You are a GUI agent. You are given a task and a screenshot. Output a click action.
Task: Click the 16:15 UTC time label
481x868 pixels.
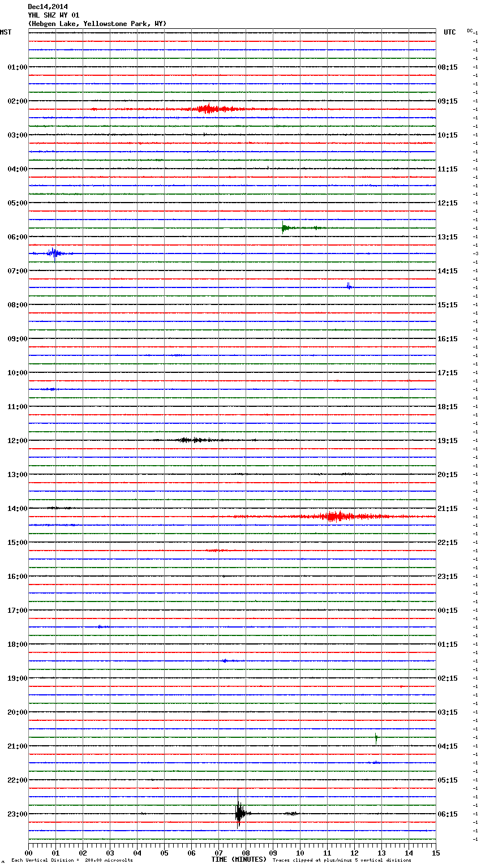(448, 339)
